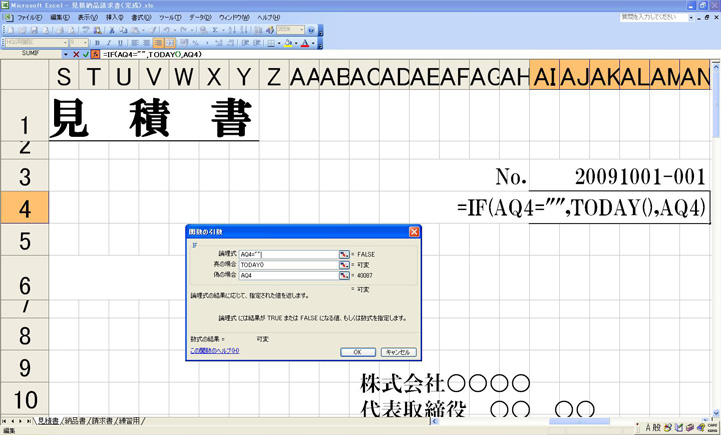Open the font name dropdown
Viewport: 721px width, 435px height.
click(x=66, y=43)
